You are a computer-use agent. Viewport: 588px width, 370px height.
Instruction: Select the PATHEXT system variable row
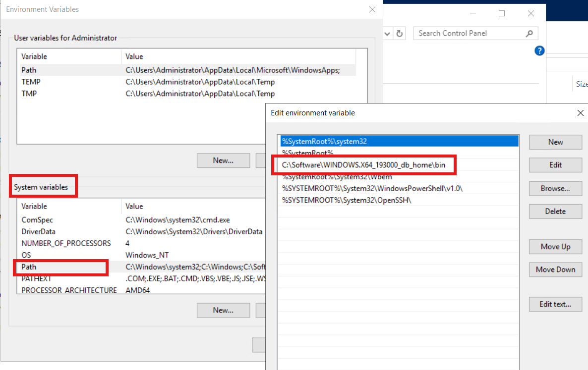click(142, 279)
